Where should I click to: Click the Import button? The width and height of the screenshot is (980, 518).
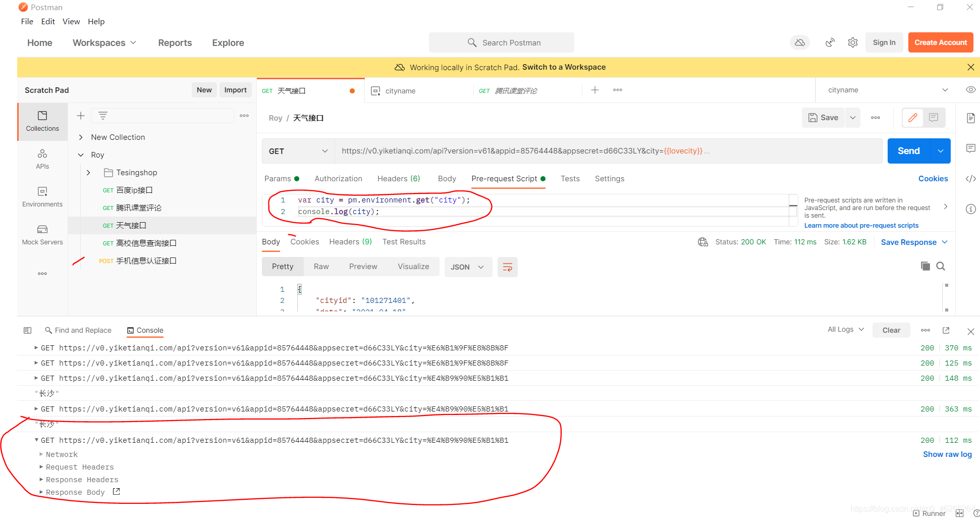[x=235, y=90]
